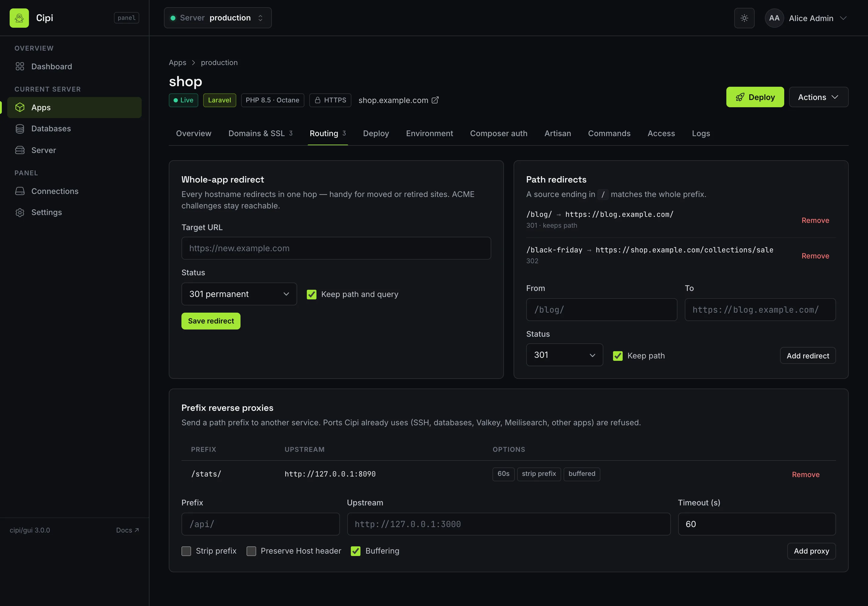Screen dimensions: 868x606
Task: Click the green Deploy button
Action: pos(755,97)
